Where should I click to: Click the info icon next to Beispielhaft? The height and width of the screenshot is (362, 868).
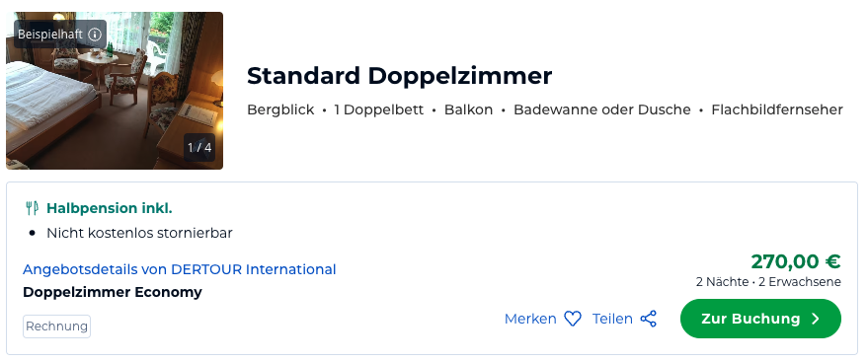coord(95,35)
